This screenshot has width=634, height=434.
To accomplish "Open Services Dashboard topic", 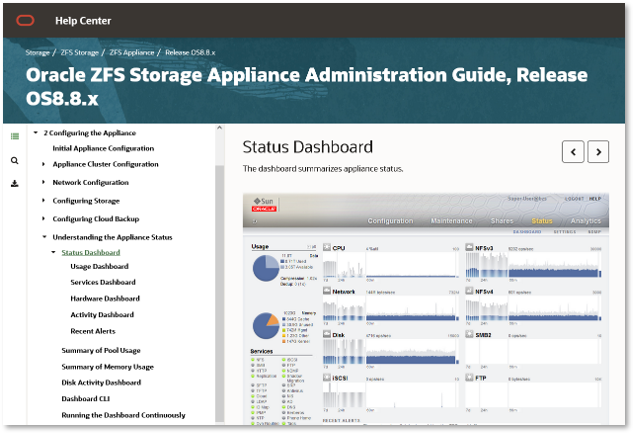I will pyautogui.click(x=103, y=282).
